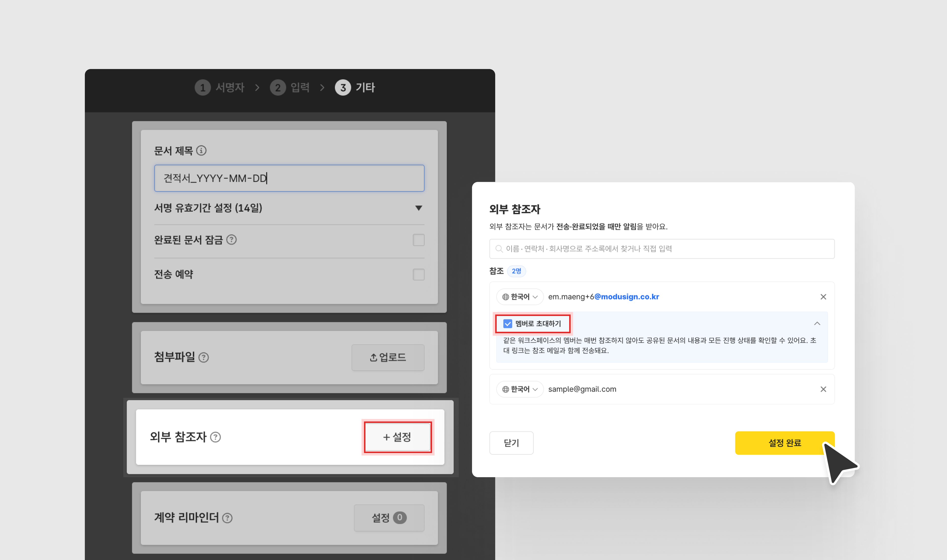Open 한국어 language dropdown for em.maeng+6
Screen dimensions: 947x560
tap(520, 297)
